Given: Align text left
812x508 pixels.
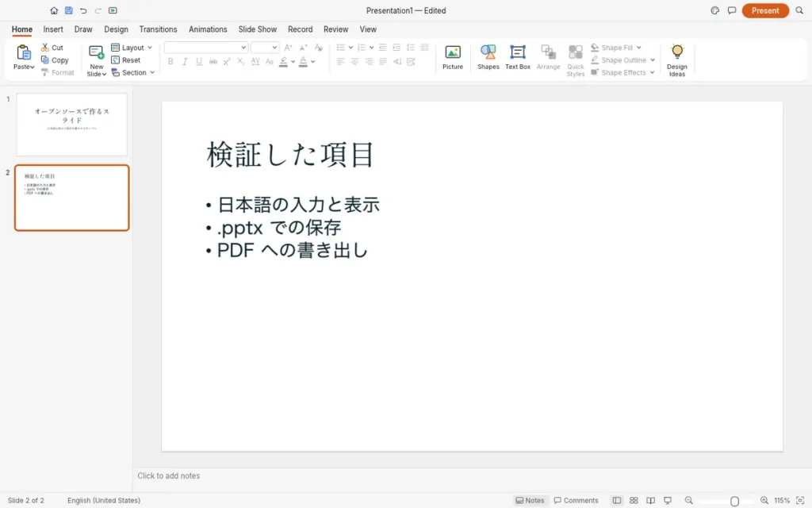Looking at the screenshot, I should tap(340, 62).
